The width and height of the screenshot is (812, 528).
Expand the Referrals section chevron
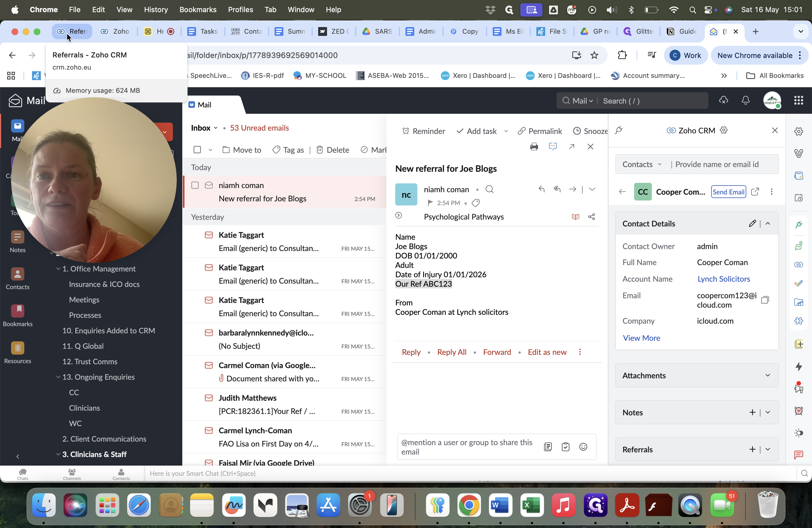point(768,449)
